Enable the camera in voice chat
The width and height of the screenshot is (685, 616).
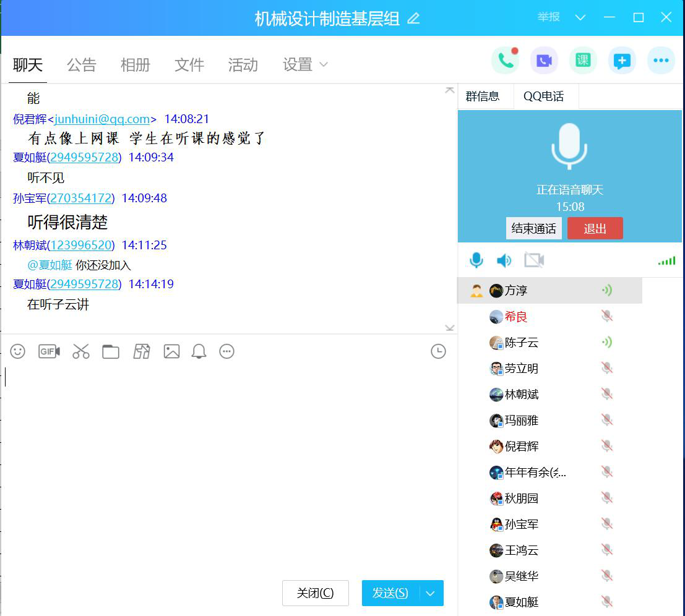[533, 260]
